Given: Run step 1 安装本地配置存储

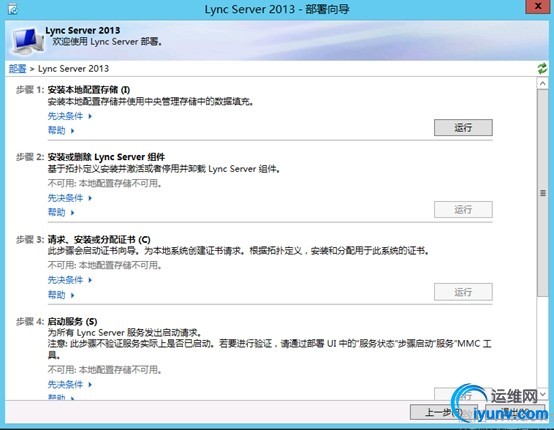Looking at the screenshot, I should (463, 128).
